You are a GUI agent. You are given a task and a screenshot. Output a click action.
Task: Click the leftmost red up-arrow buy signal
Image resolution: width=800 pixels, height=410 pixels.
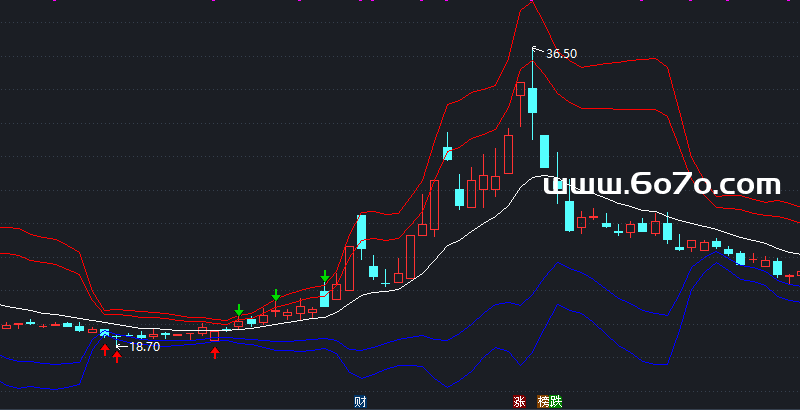105,349
